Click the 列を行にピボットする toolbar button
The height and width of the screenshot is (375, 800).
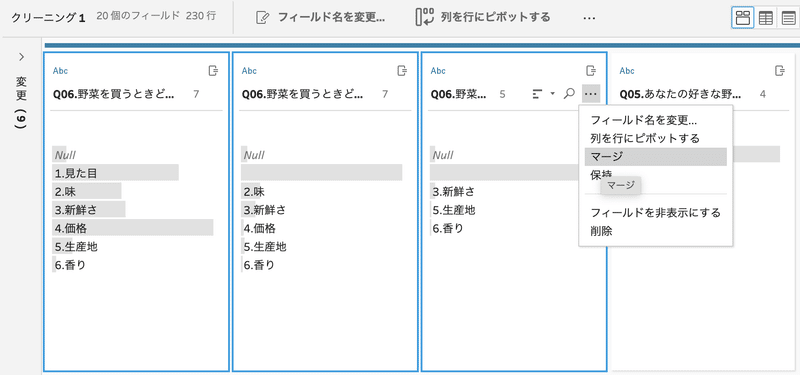pos(483,17)
